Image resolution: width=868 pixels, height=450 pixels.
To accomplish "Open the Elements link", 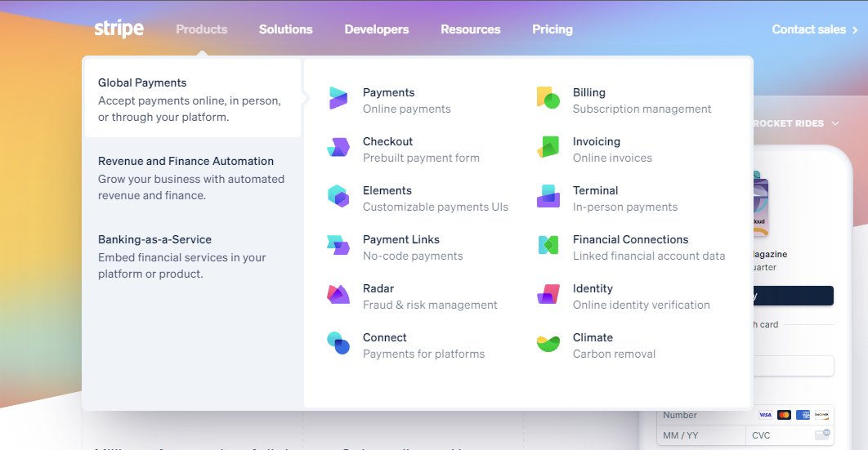I will [x=387, y=190].
